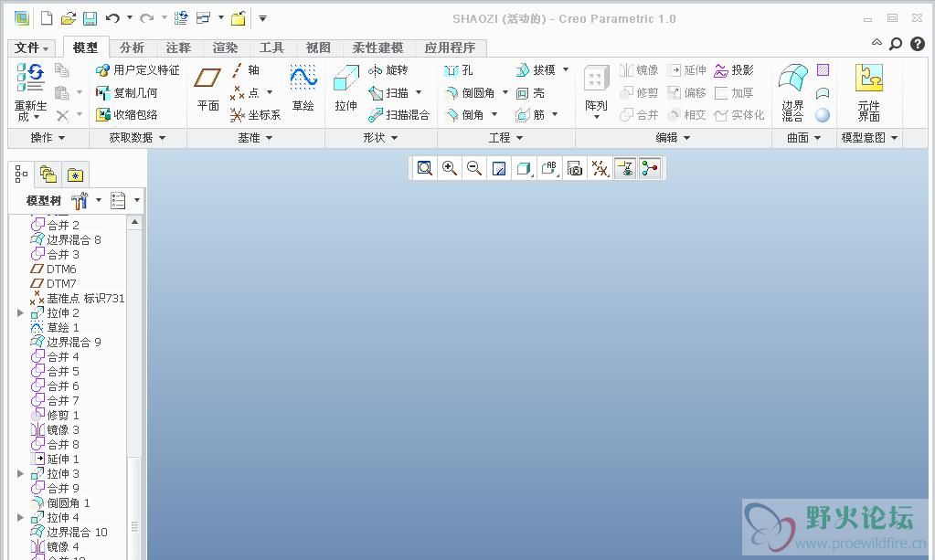Screen dimensions: 935x560
Task: Open the Shapes (形状) group dropdown
Action: [x=380, y=138]
